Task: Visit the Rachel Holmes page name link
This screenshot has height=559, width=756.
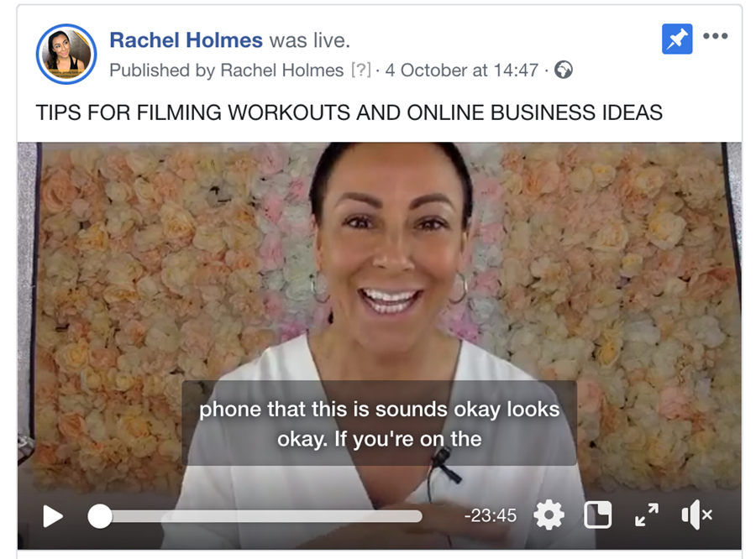Action: point(186,40)
